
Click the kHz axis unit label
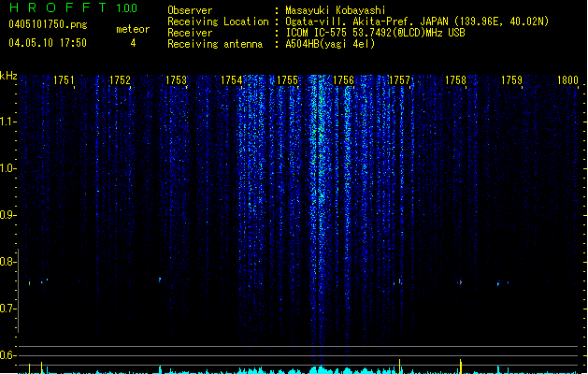8,76
